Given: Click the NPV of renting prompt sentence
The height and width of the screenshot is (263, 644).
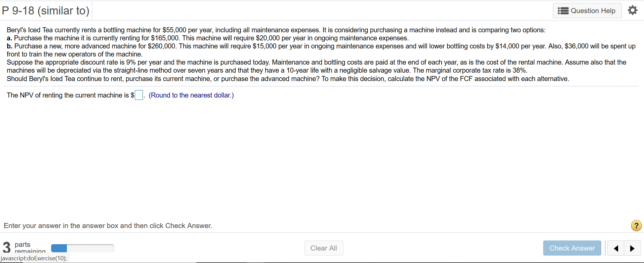Looking at the screenshot, I should coord(70,95).
